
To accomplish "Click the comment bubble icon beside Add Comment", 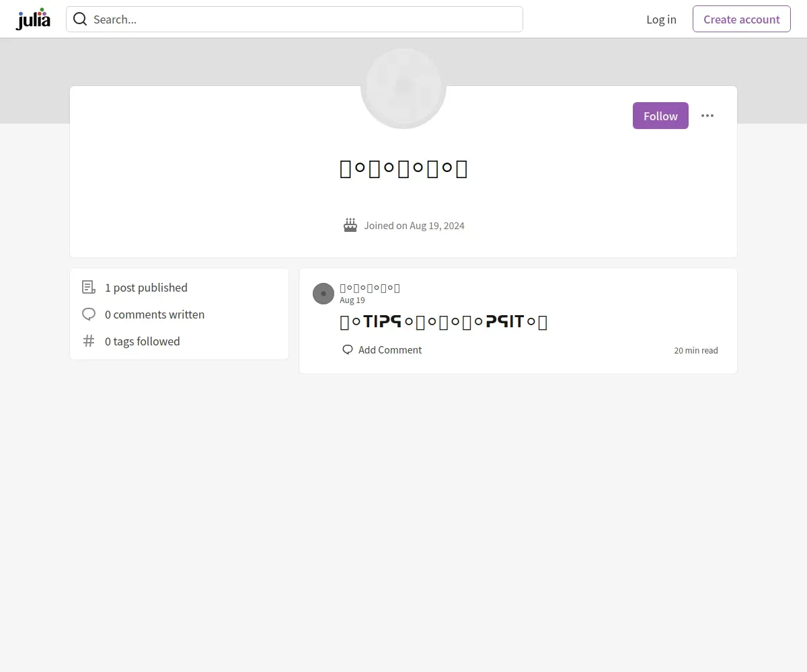I will 348,350.
